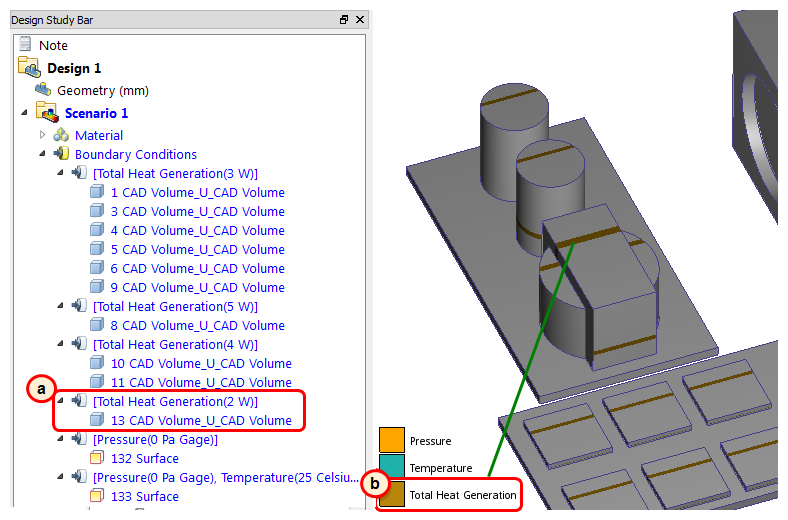Image resolution: width=788 pixels, height=520 pixels.
Task: Click the Temperature legend label
Action: [441, 468]
